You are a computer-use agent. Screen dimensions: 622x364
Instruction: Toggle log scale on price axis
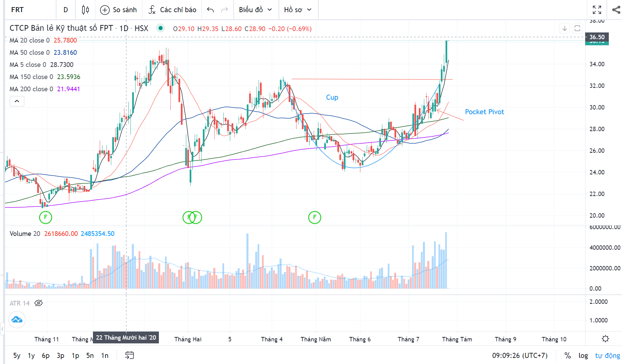[x=583, y=355]
